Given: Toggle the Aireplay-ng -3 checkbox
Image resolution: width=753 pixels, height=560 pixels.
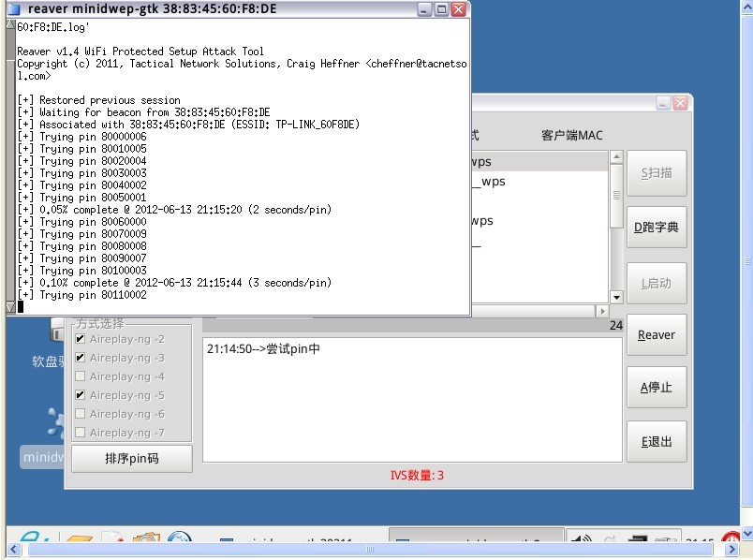Looking at the screenshot, I should coord(81,358).
